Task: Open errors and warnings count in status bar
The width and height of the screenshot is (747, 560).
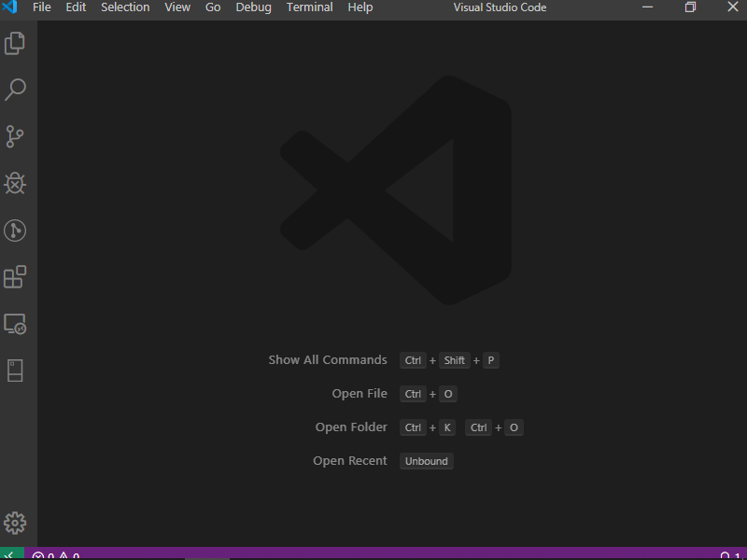Action: click(56, 555)
